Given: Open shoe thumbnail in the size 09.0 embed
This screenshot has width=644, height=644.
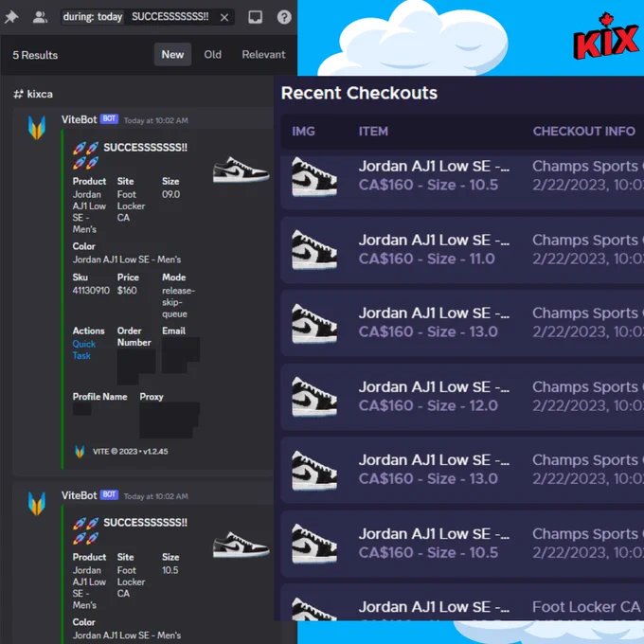Looking at the screenshot, I should click(x=241, y=170).
